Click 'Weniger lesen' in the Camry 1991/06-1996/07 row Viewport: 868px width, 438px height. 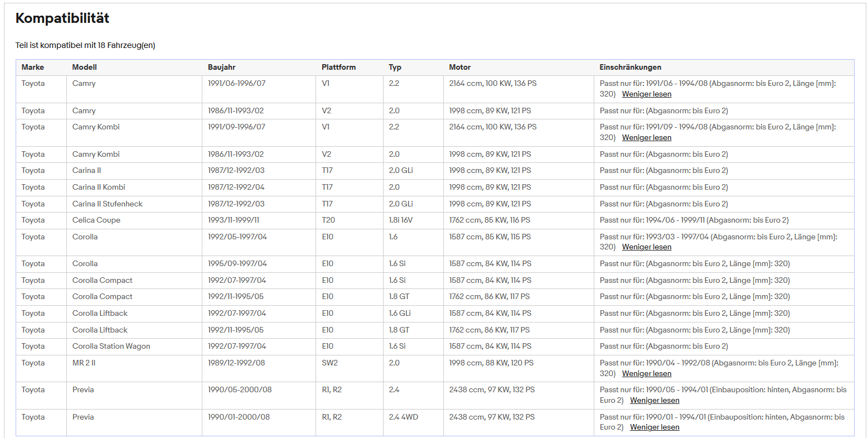(x=647, y=94)
